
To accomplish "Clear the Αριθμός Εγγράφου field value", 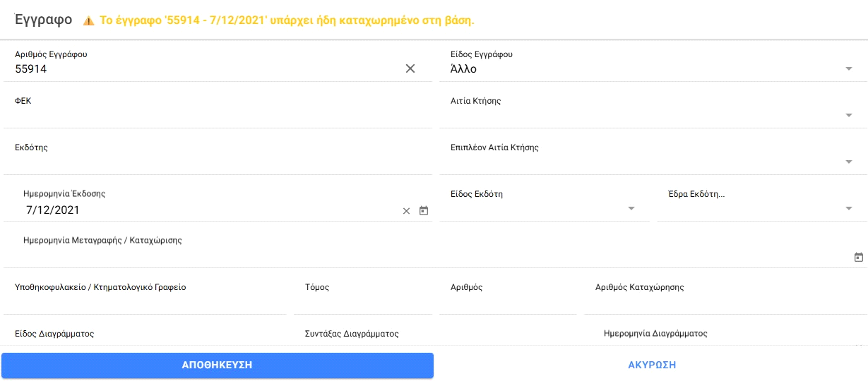I will coord(410,68).
